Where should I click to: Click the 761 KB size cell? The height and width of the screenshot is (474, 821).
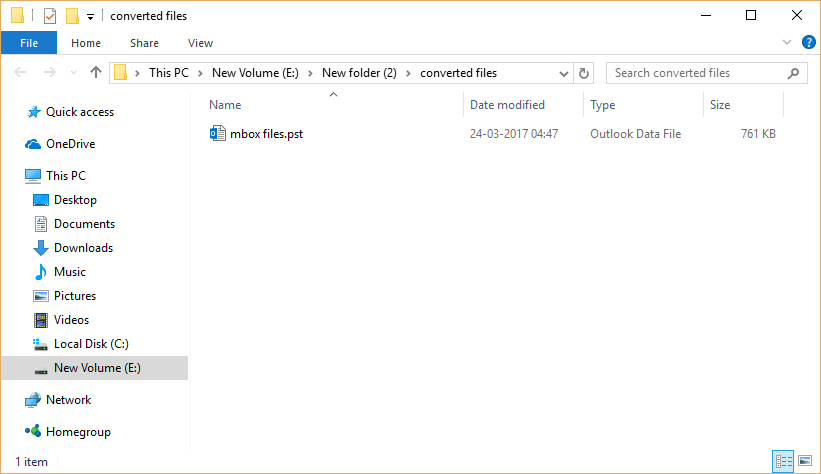(758, 134)
